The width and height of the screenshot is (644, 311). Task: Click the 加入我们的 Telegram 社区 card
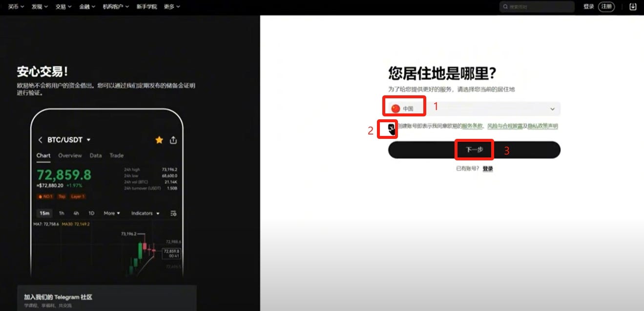point(106,298)
